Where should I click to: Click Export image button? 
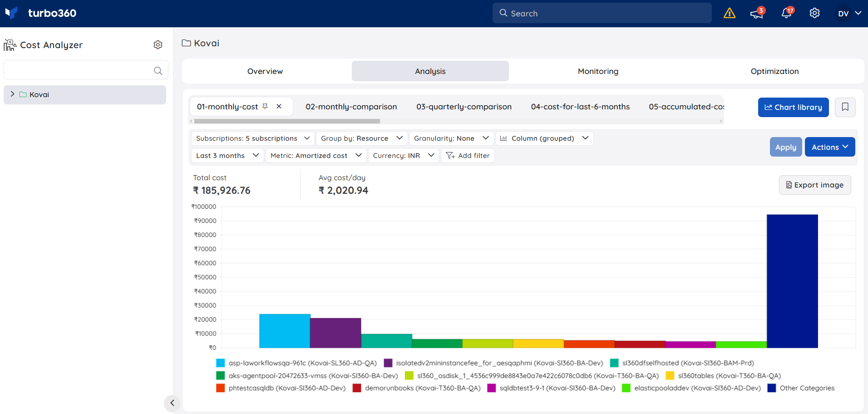815,185
